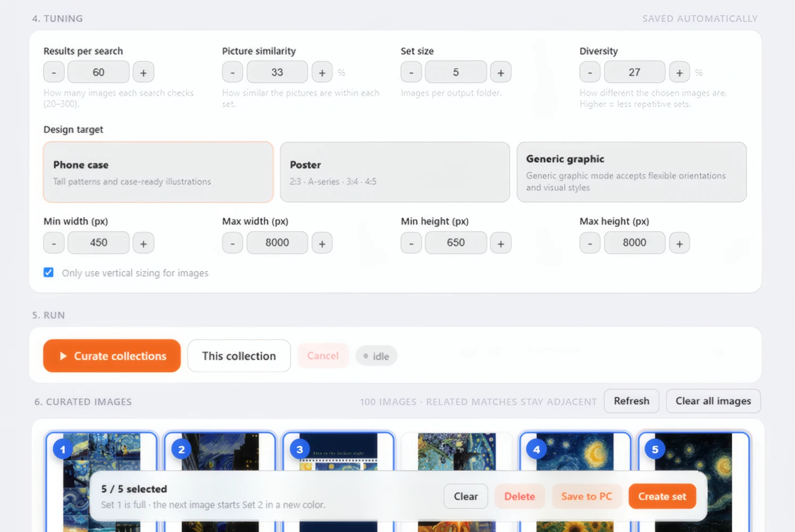
Task: Click the curated image numbered 5
Action: click(x=694, y=452)
